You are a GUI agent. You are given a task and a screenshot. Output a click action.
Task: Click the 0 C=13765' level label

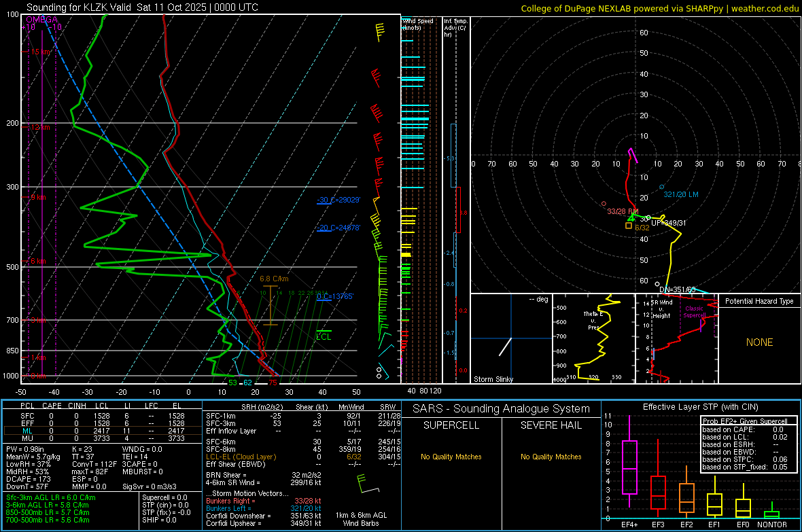tap(335, 296)
